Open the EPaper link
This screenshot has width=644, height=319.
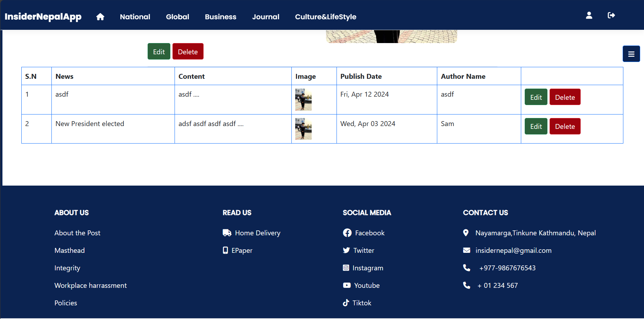(242, 250)
